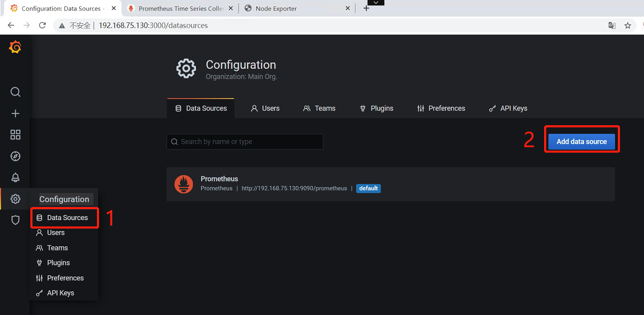This screenshot has width=644, height=315.
Task: Choose API Keys in Configuration flyout menu
Action: click(x=64, y=293)
